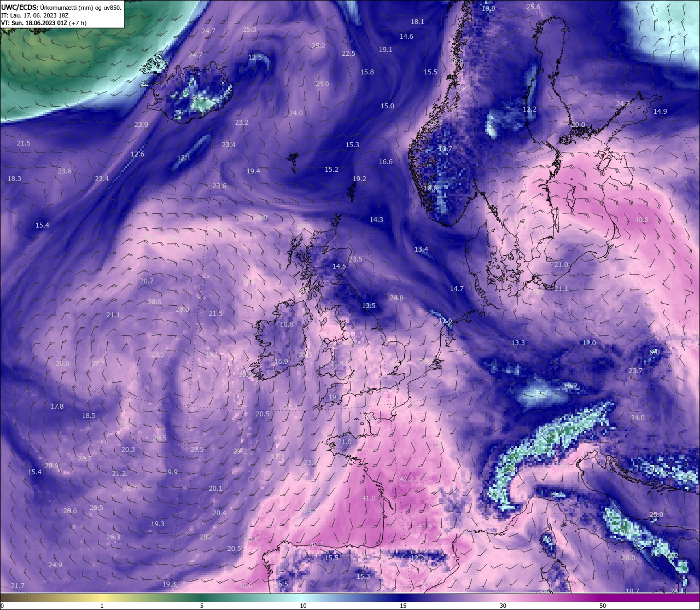Click the 24.9 value at bottom left

click(55, 565)
